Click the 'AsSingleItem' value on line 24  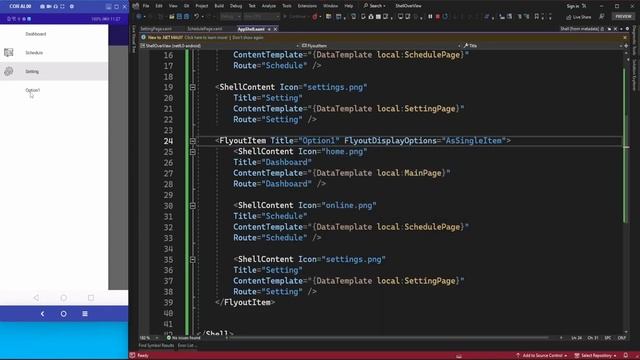pyautogui.click(x=473, y=141)
